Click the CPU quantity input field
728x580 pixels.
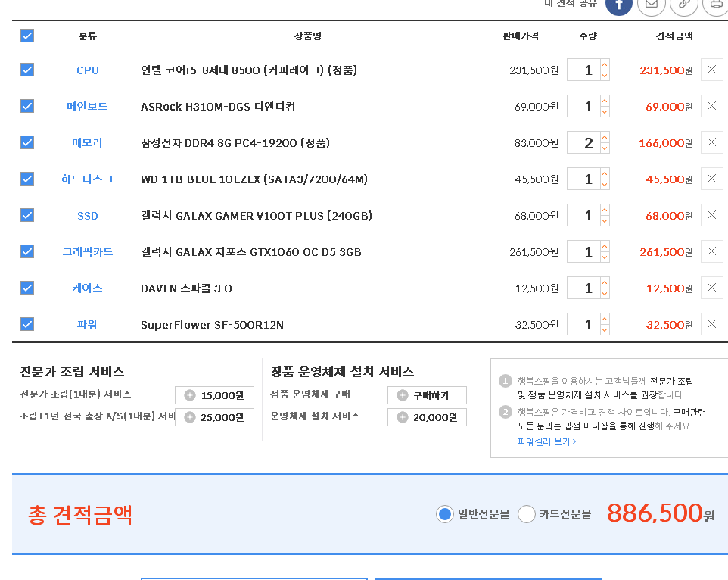(583, 70)
